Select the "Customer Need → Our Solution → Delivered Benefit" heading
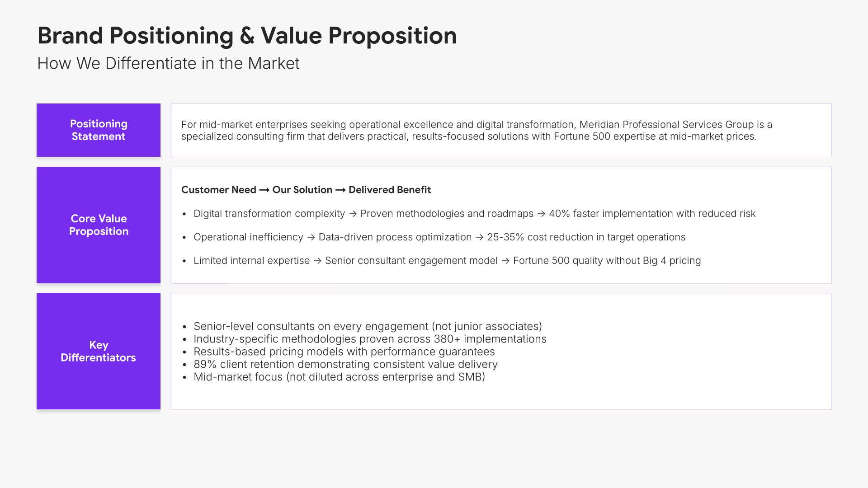This screenshot has width=868, height=488. [x=306, y=190]
